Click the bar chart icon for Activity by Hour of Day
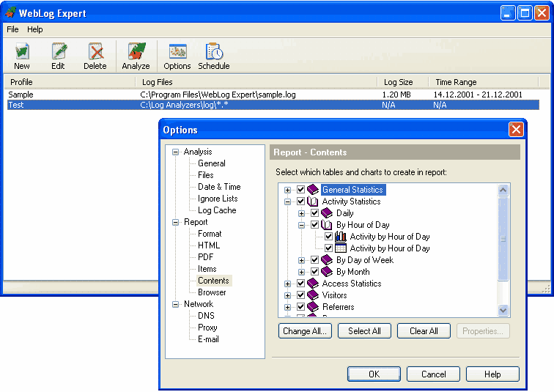The height and width of the screenshot is (392, 554). click(x=341, y=236)
